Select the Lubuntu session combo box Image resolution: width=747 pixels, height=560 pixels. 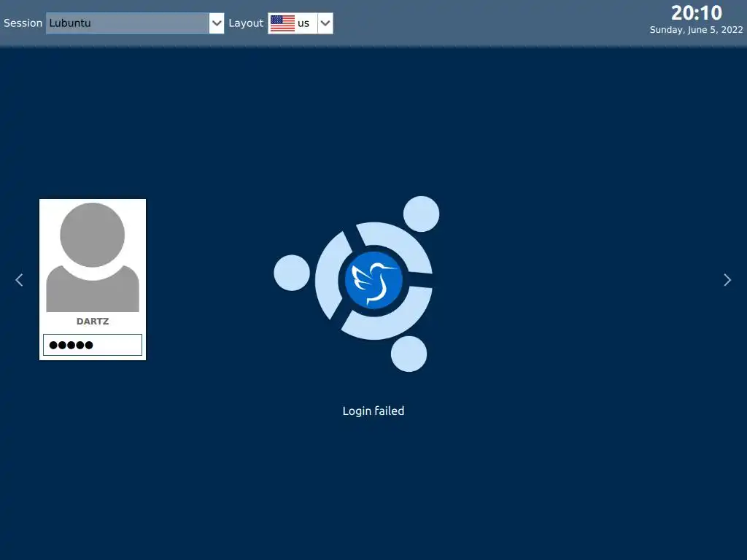135,23
